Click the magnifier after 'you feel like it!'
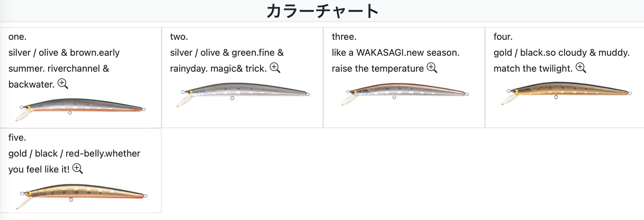Viewport: 644px width, 220px height. pos(77,169)
